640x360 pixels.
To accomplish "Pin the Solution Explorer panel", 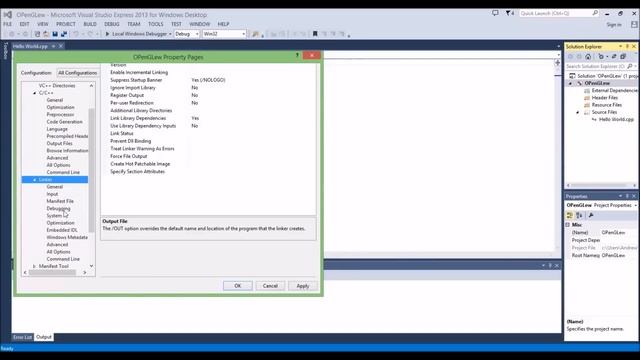I will coord(627,47).
